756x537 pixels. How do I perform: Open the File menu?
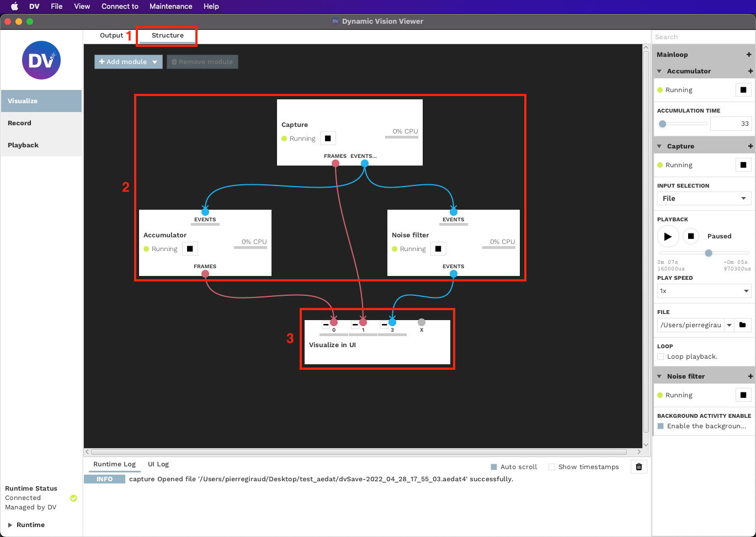56,6
